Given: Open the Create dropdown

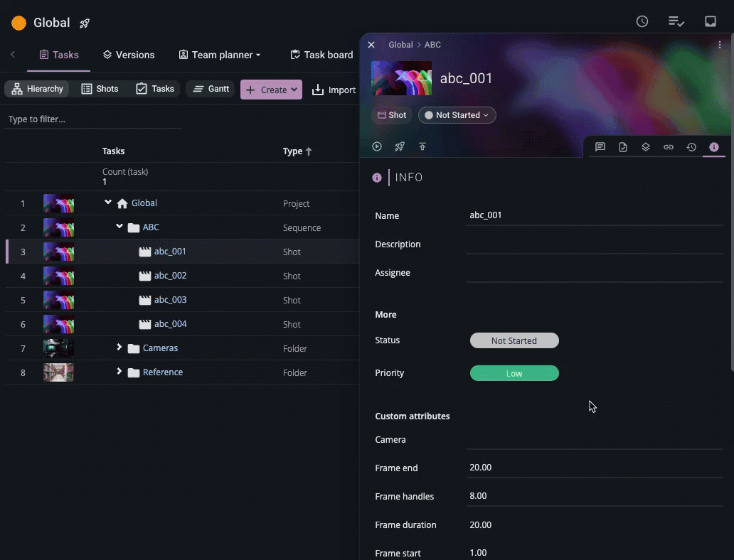Looking at the screenshot, I should coord(271,90).
